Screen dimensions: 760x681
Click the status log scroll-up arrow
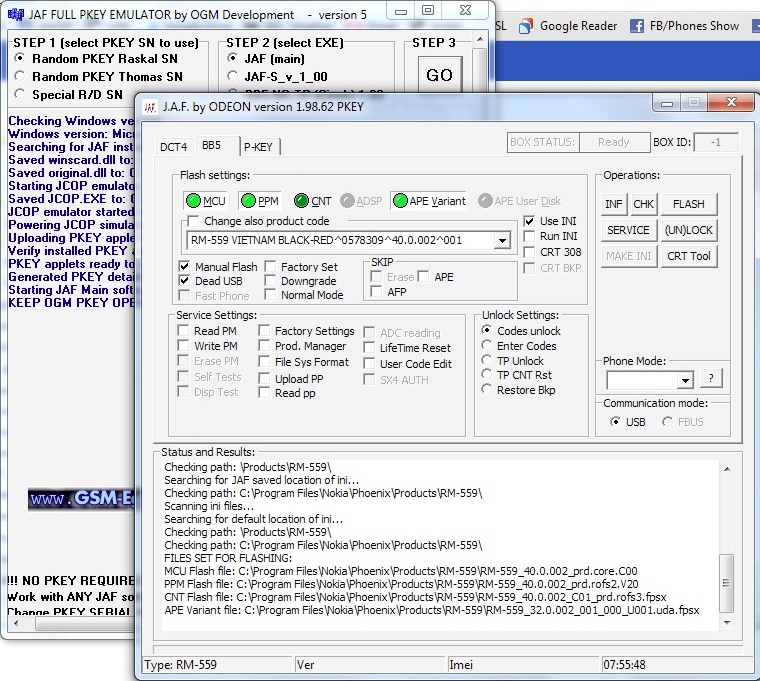tap(727, 469)
